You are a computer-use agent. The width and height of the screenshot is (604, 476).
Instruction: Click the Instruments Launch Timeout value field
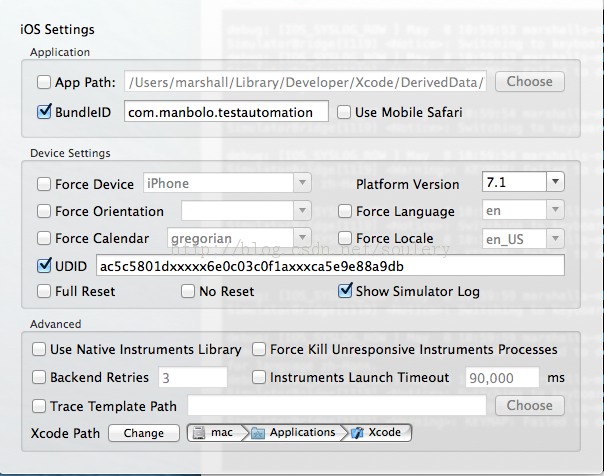(x=502, y=377)
